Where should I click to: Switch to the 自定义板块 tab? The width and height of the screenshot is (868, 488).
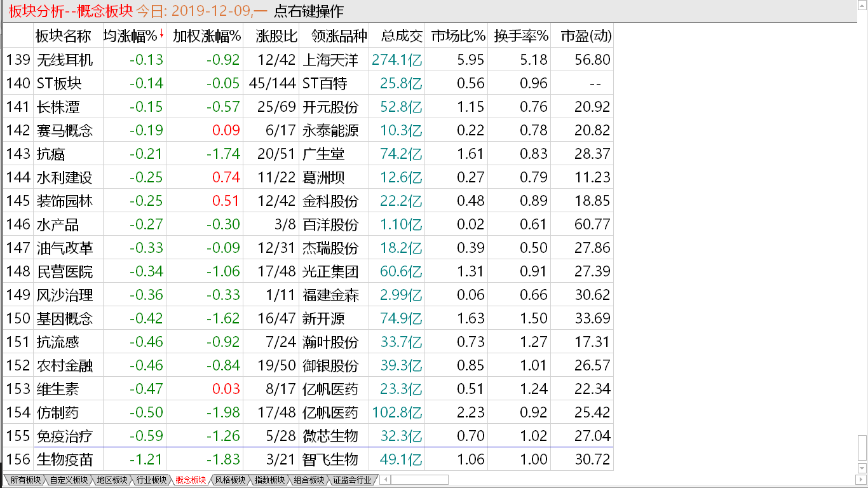click(69, 480)
